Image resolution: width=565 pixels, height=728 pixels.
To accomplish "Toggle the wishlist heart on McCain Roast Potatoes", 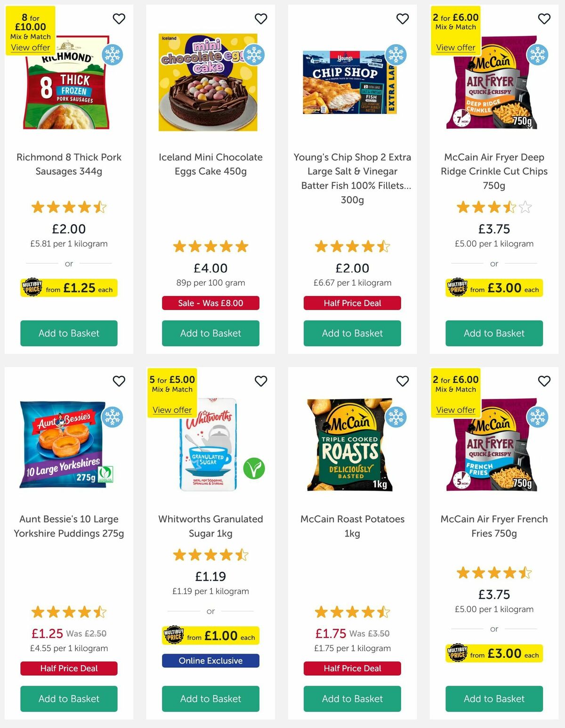I will click(x=403, y=381).
